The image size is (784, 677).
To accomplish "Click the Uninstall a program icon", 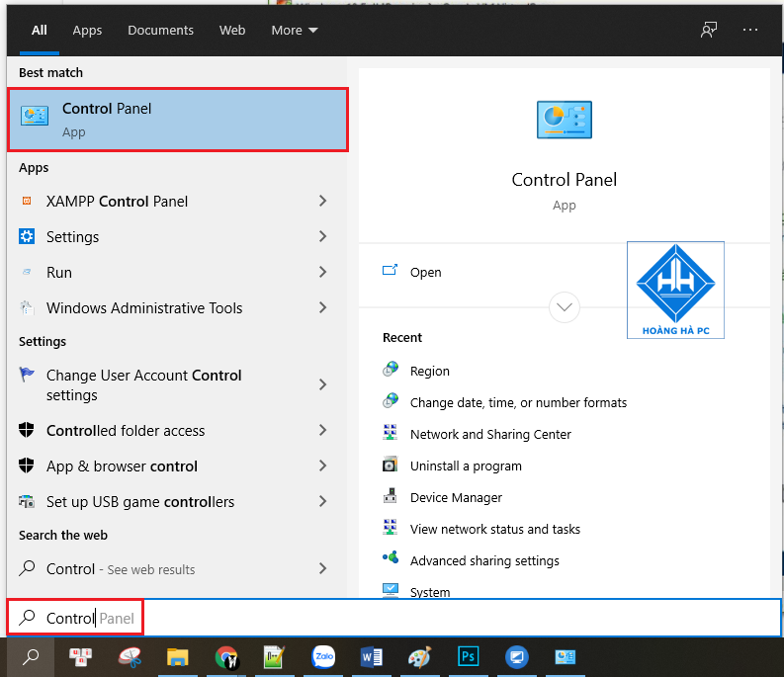I will tap(390, 465).
